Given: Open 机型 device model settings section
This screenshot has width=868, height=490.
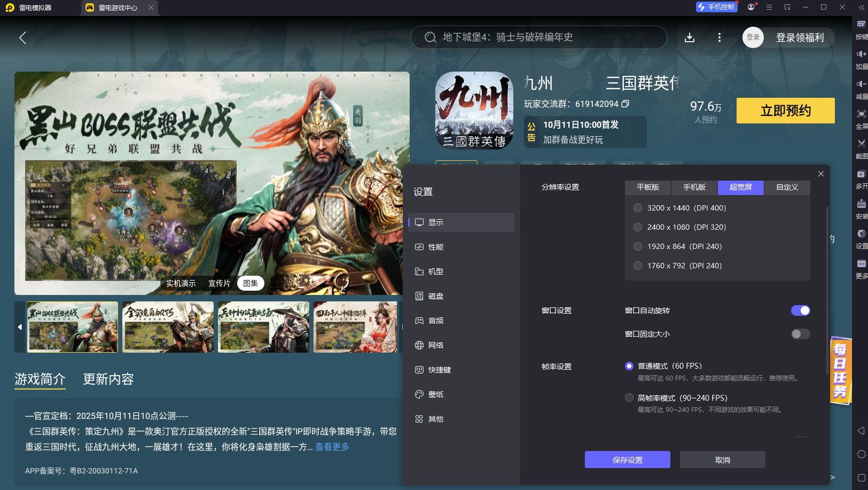Looking at the screenshot, I should point(462,271).
